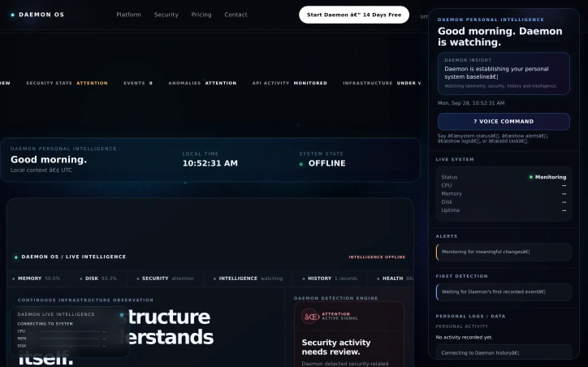Click the Disk row in Live System
Viewport: 588px width, 367px height.
tap(504, 202)
